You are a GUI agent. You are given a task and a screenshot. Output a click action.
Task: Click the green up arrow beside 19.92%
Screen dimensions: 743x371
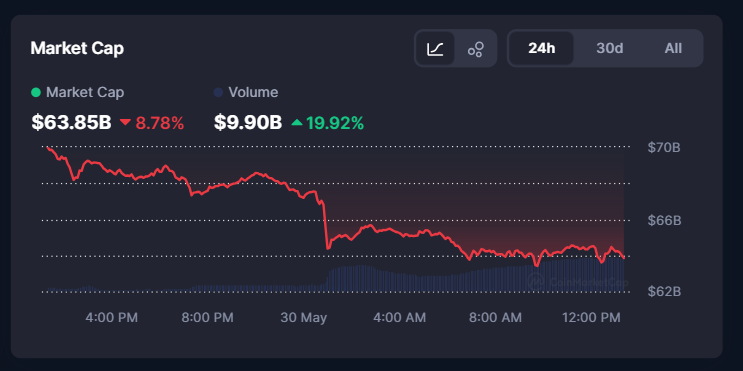(x=297, y=122)
